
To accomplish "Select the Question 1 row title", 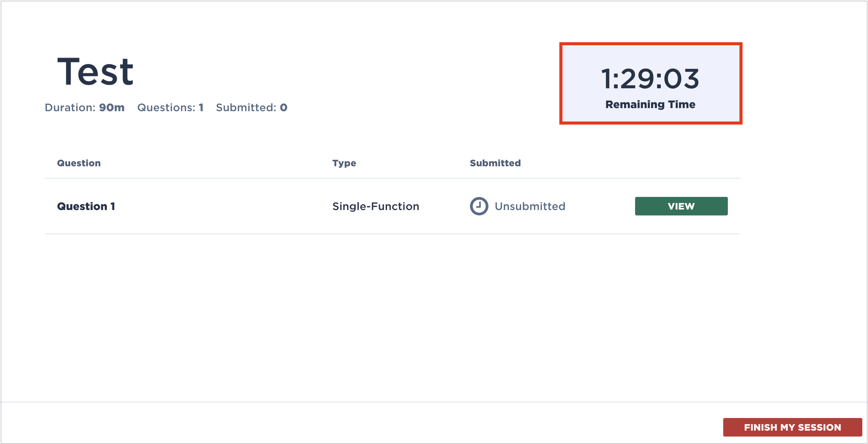I will point(86,206).
